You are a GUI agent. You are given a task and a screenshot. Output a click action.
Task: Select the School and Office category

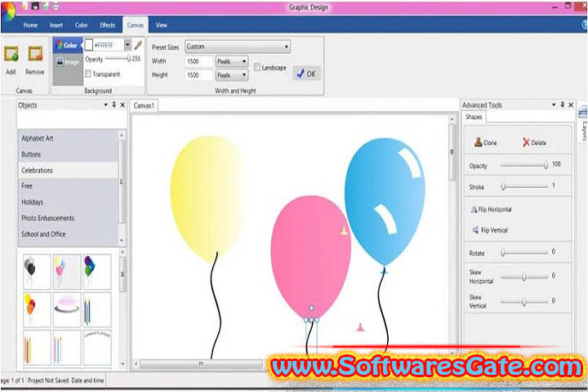[x=69, y=234]
